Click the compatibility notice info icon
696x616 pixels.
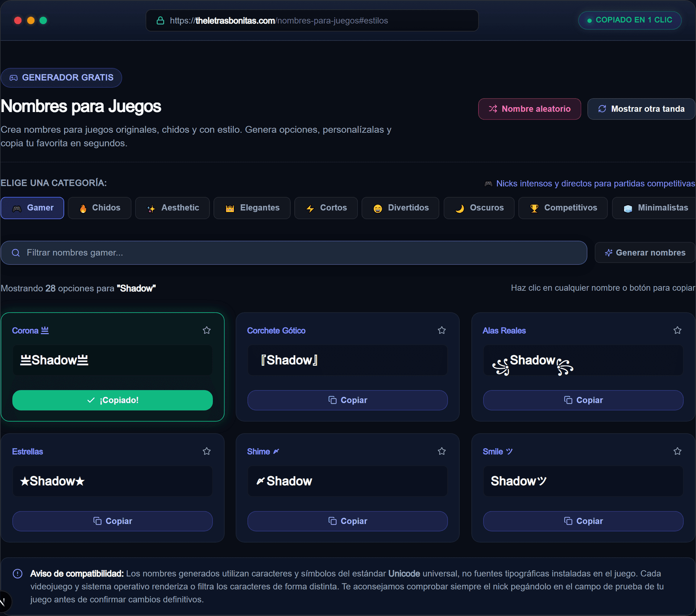[17, 574]
